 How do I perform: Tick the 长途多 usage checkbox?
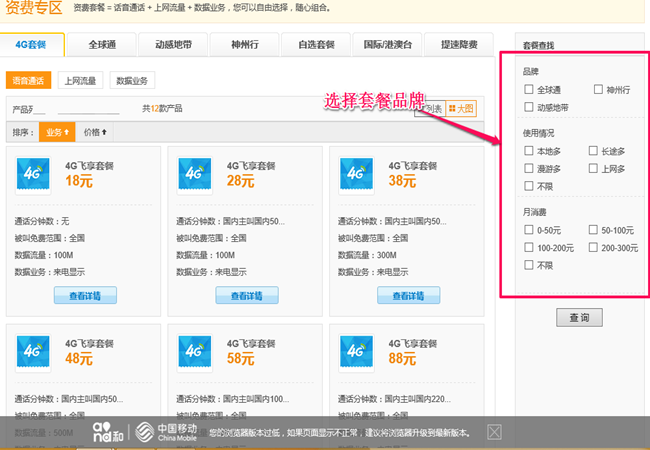tap(593, 150)
